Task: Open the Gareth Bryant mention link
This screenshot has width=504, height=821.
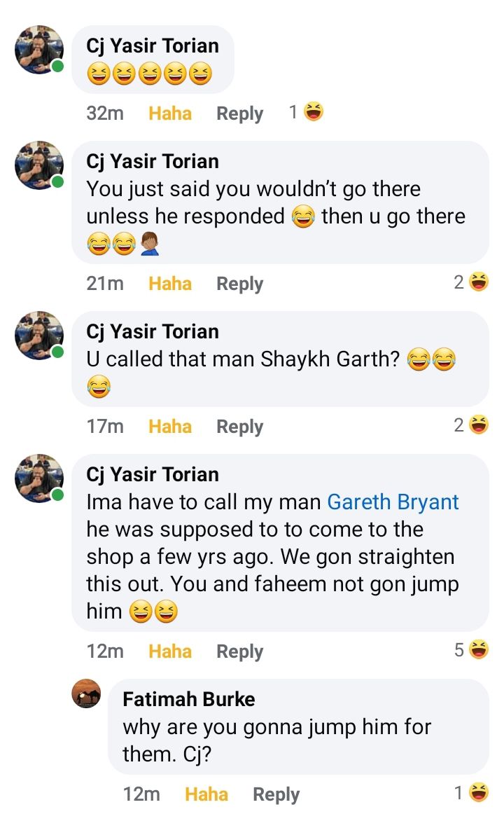Action: pyautogui.click(x=393, y=502)
